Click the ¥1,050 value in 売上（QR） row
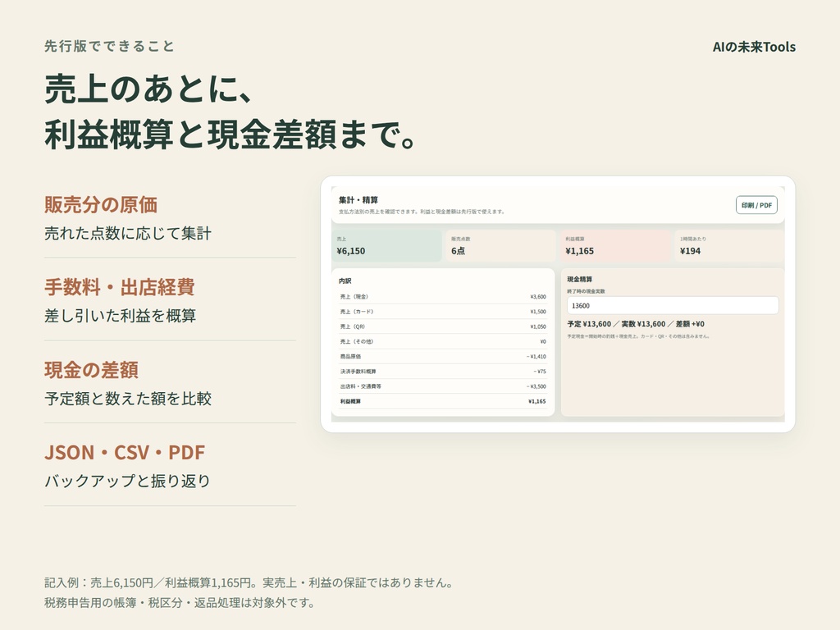840x630 pixels. 538,326
